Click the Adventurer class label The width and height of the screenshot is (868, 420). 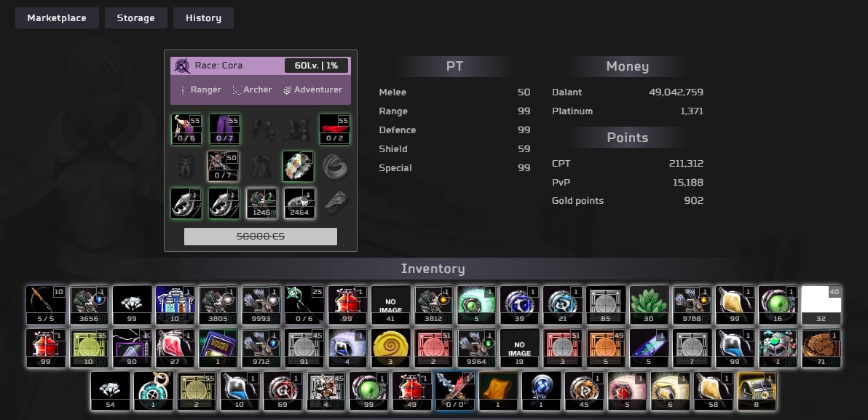click(x=312, y=90)
